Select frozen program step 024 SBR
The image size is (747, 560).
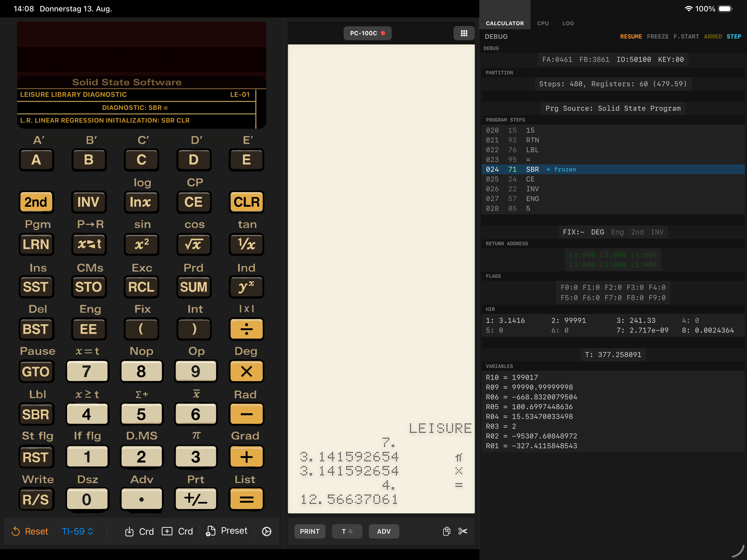613,169
